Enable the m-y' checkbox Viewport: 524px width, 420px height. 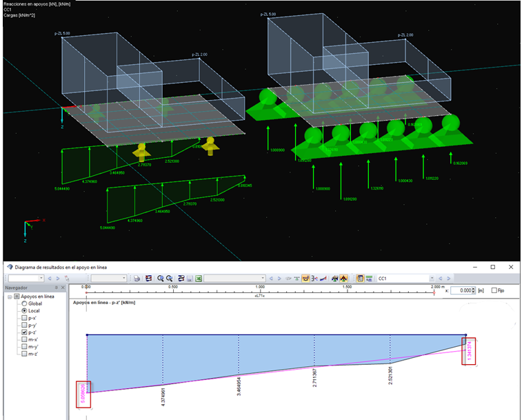pos(24,347)
